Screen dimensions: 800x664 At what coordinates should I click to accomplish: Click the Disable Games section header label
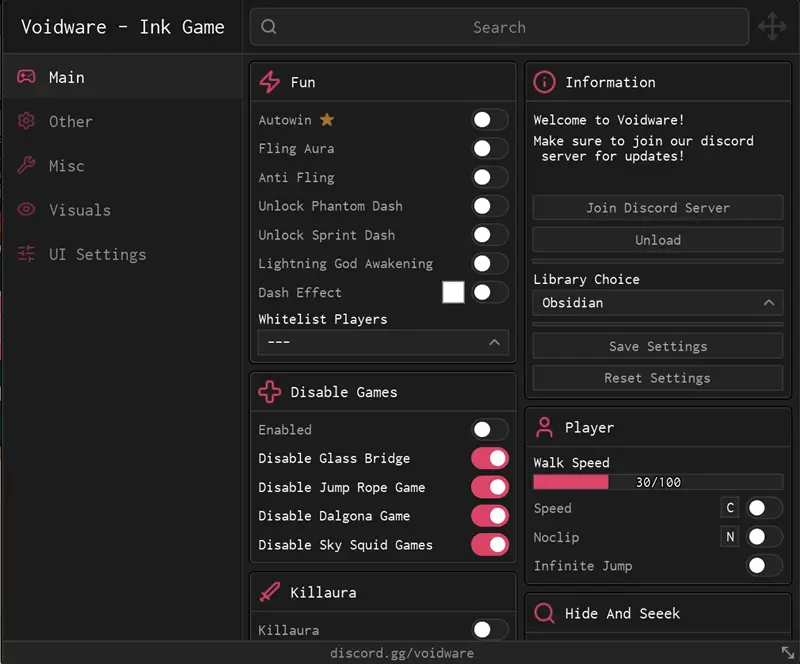pyautogui.click(x=343, y=392)
